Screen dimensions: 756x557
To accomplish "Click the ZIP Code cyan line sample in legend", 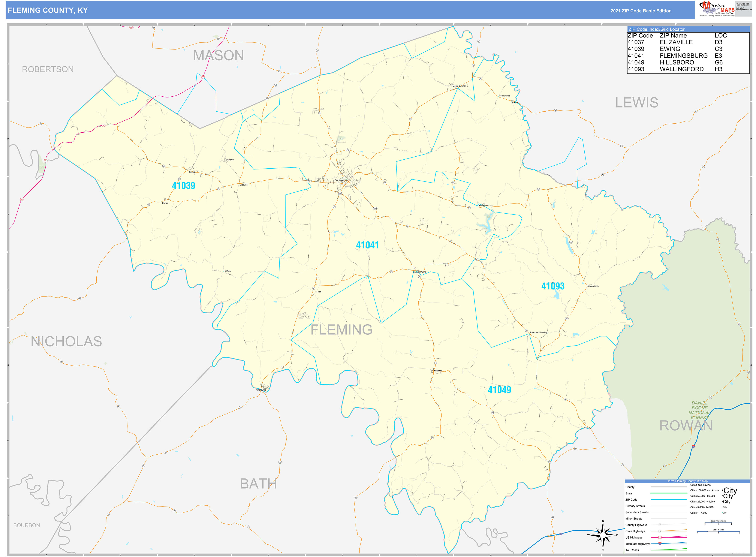I will coord(669,500).
